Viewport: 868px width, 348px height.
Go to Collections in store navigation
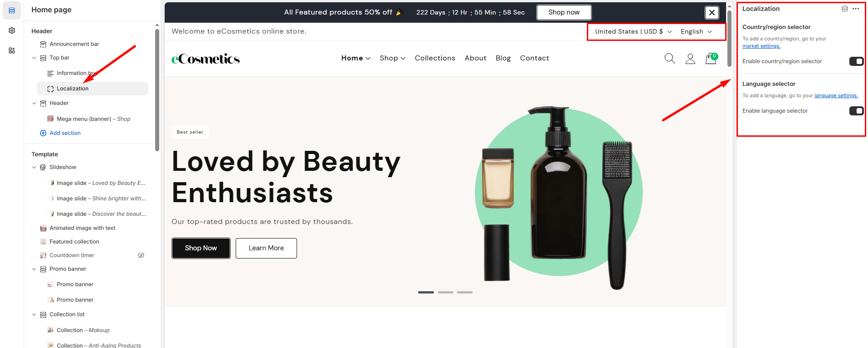point(435,58)
